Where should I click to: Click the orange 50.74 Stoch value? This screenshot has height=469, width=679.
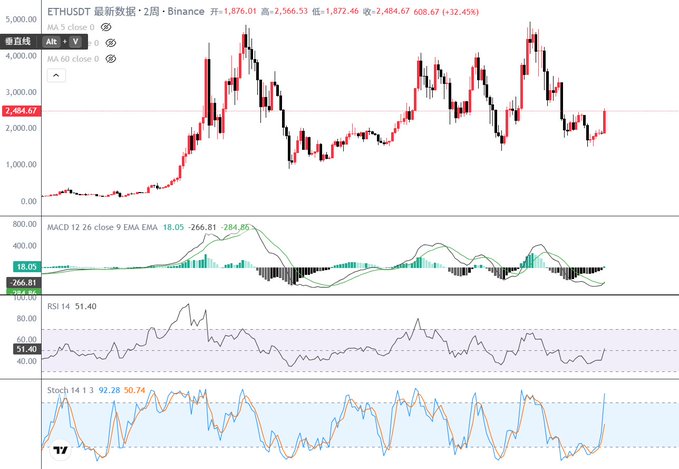click(x=135, y=390)
